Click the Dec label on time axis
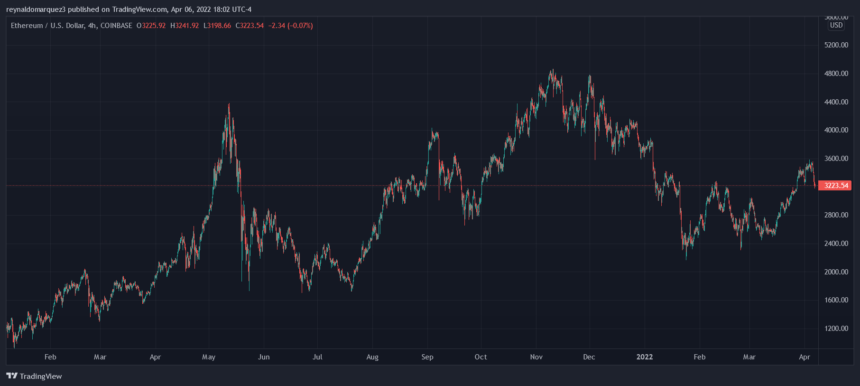860x386 pixels. (589, 356)
